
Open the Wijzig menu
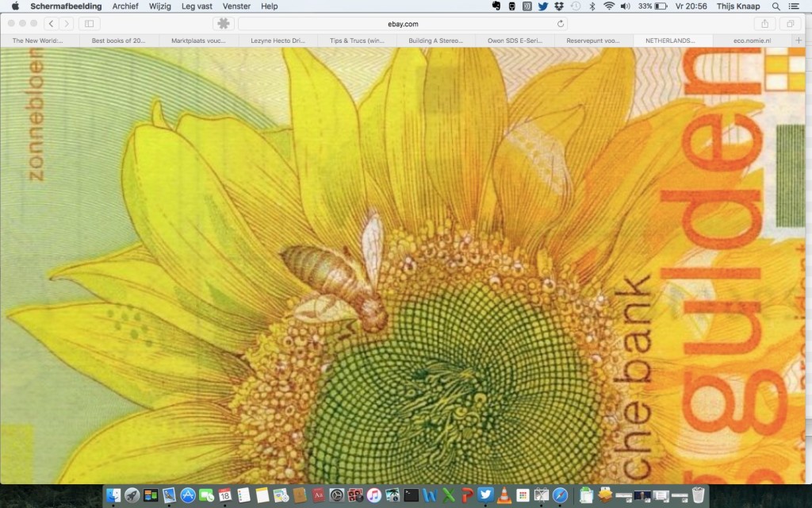pyautogui.click(x=160, y=6)
